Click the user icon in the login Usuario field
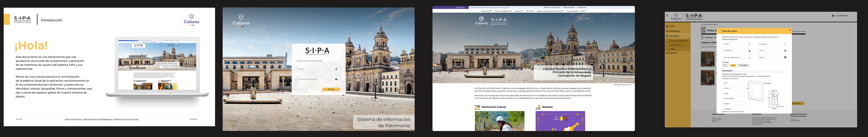Viewport: 868px width, 137px height. pos(336,69)
